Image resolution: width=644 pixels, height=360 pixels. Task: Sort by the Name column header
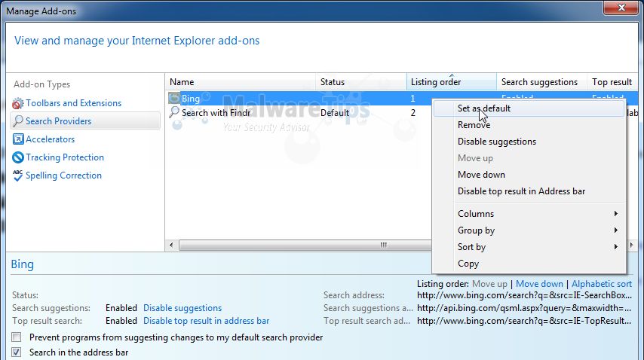tap(241, 82)
